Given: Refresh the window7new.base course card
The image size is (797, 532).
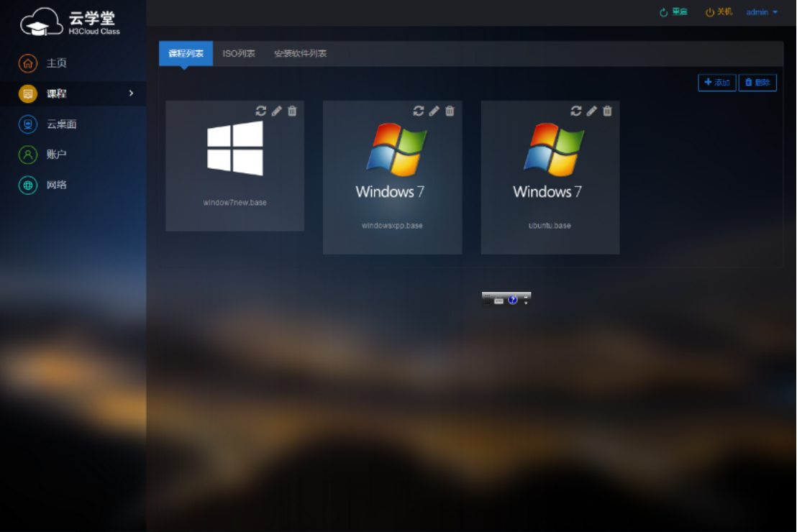Looking at the screenshot, I should [261, 111].
